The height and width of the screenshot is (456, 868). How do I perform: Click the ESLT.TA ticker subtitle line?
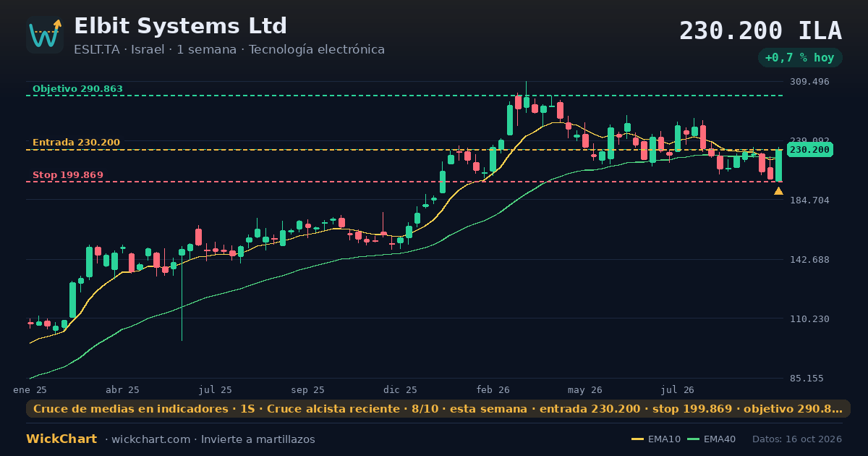click(229, 50)
